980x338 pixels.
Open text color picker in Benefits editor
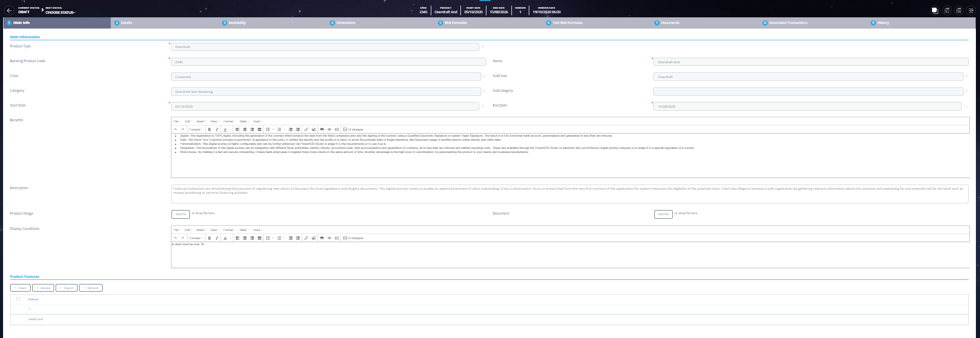point(225,129)
